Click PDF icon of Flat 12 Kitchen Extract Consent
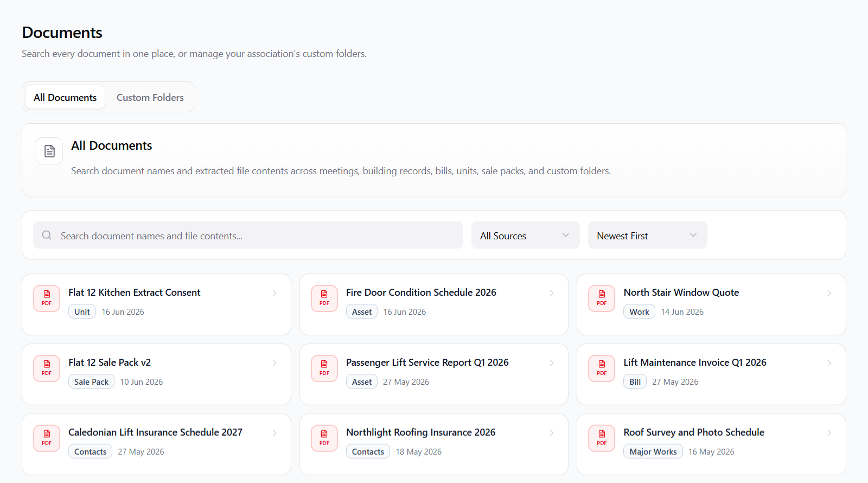The height and width of the screenshot is (483, 868). pyautogui.click(x=47, y=298)
